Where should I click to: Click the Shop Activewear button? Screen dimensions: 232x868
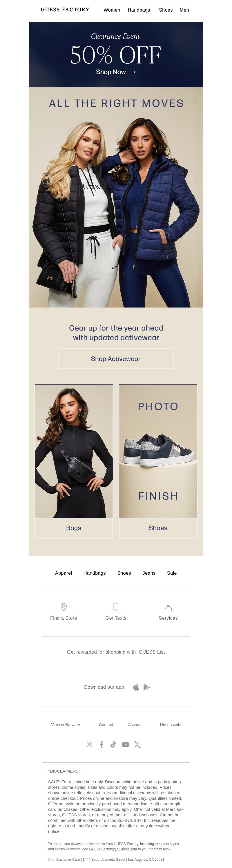pyautogui.click(x=116, y=359)
